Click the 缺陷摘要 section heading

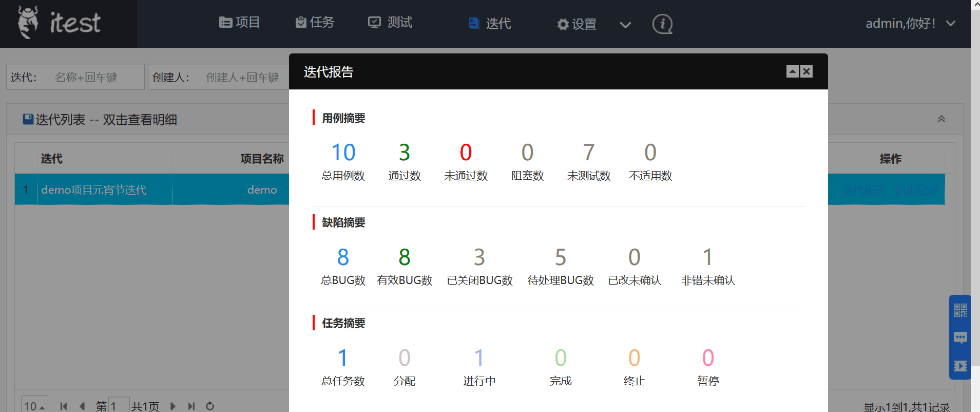coord(343,222)
